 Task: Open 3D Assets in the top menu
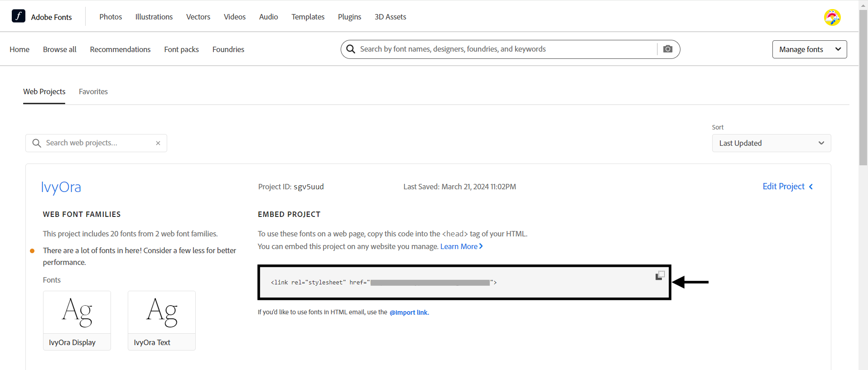pos(391,17)
